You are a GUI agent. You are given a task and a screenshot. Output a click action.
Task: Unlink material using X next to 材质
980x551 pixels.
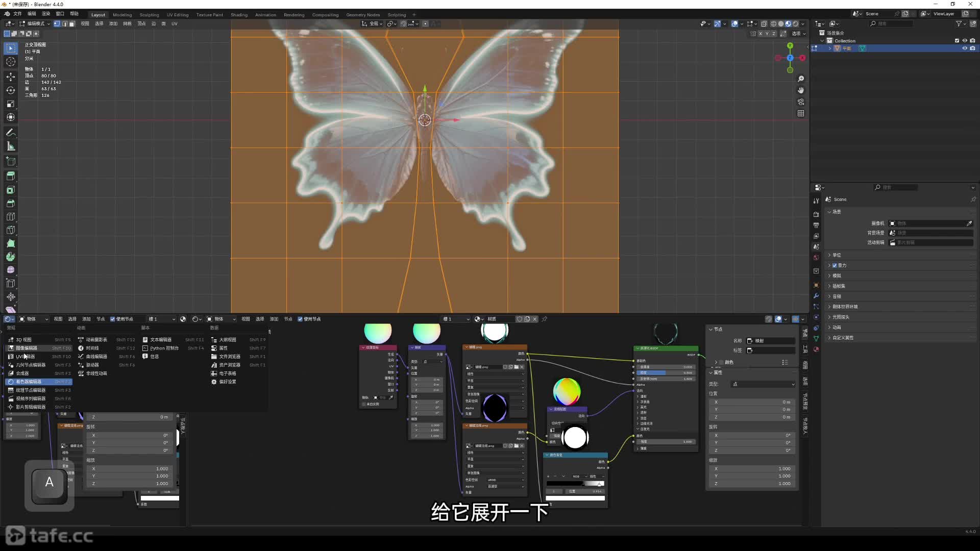coord(535,319)
